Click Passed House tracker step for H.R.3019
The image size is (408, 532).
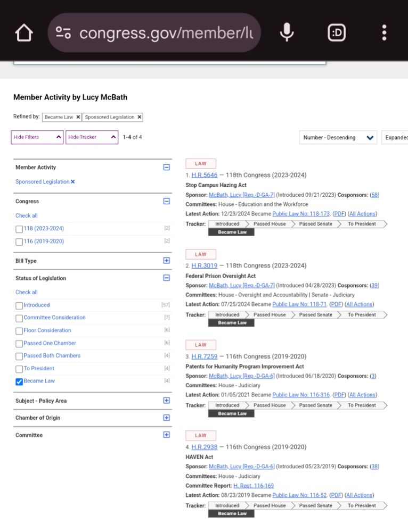coord(270,315)
